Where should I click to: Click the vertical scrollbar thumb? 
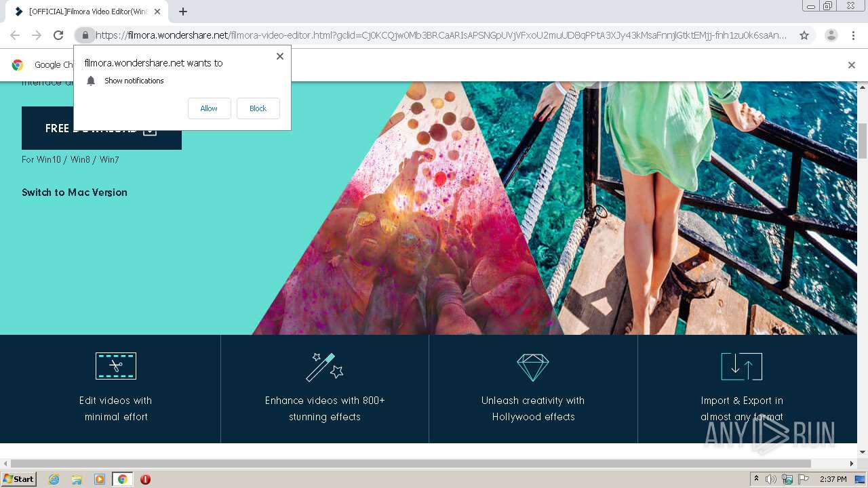pyautogui.click(x=863, y=141)
